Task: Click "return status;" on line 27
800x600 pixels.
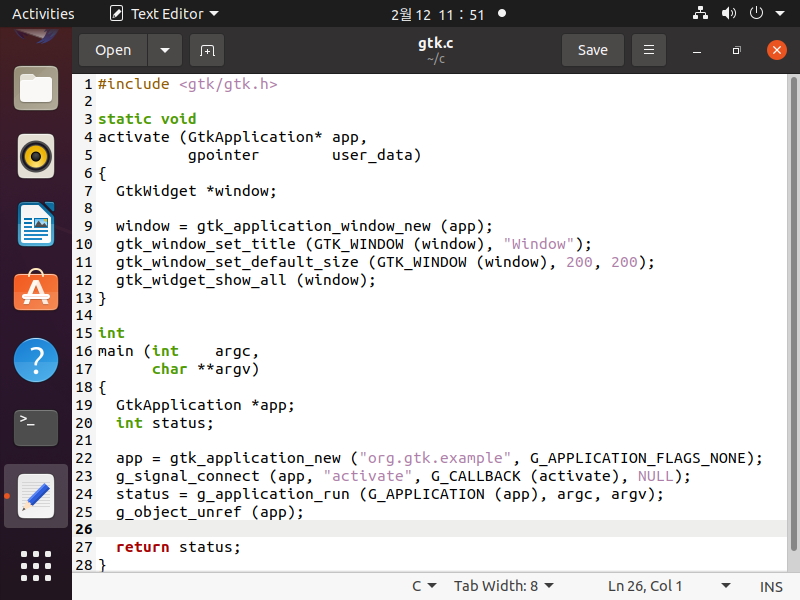Action: point(178,547)
